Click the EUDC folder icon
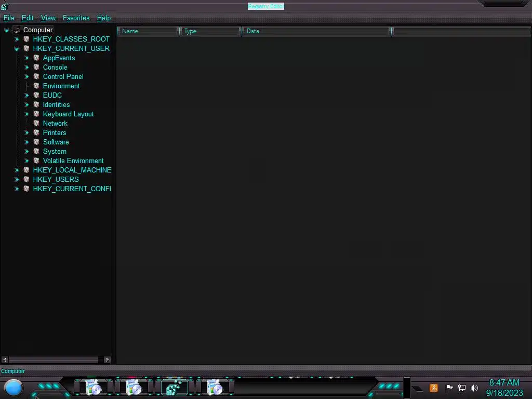532x399 pixels. (36, 95)
